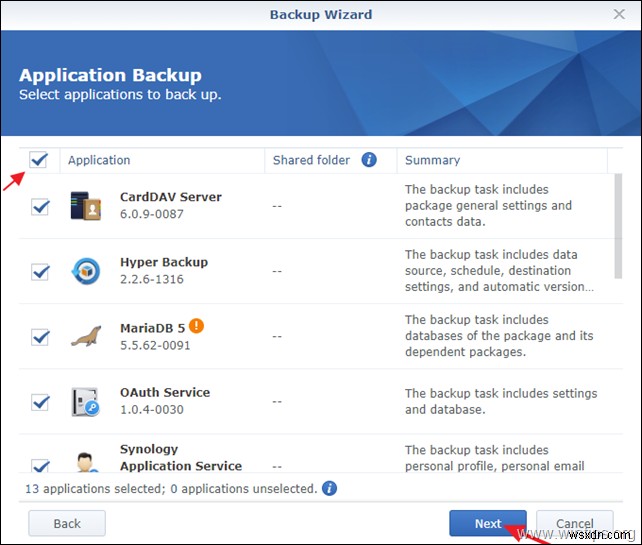Click version number 1.0.4-0030

click(x=152, y=409)
